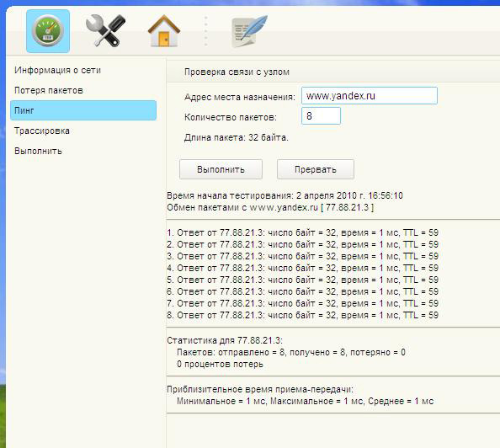Go to the home house icon
This screenshot has width=500, height=448.
pos(164,31)
